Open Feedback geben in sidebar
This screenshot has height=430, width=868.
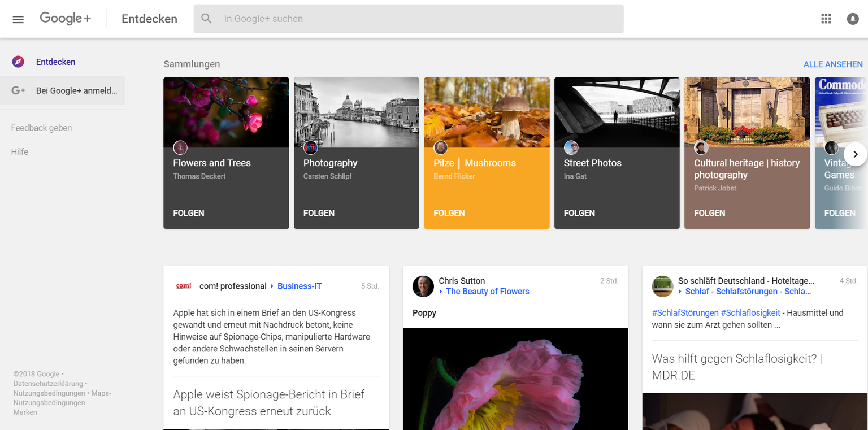(x=41, y=128)
